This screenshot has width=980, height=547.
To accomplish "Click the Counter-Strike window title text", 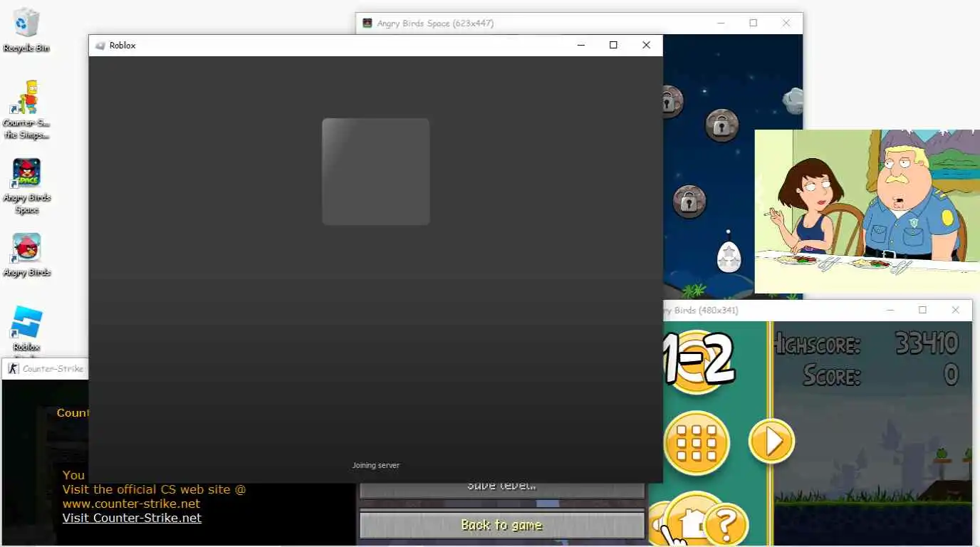I will (53, 368).
